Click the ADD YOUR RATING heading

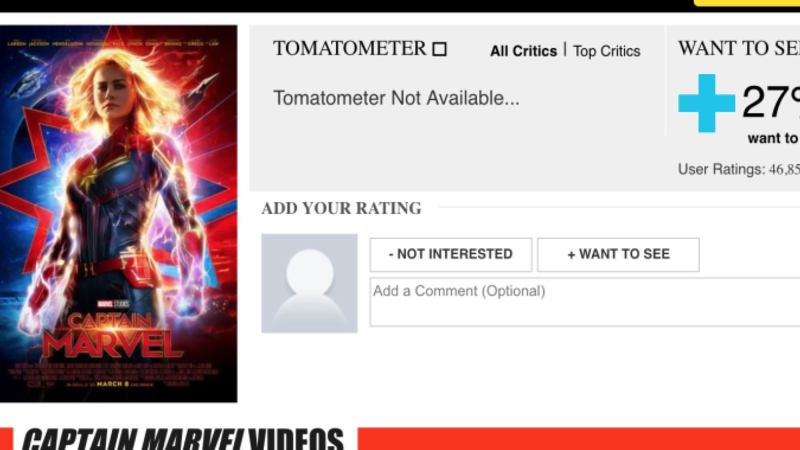click(341, 208)
